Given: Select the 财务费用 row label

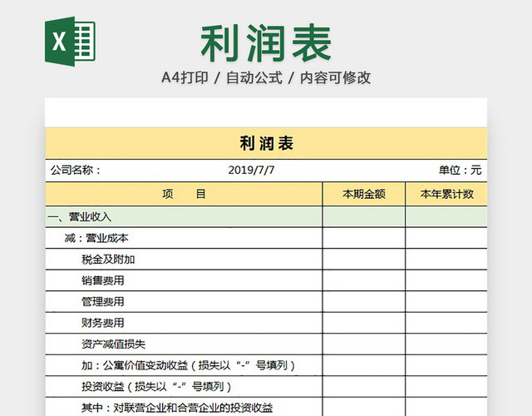Looking at the screenshot, I should click(x=103, y=323).
